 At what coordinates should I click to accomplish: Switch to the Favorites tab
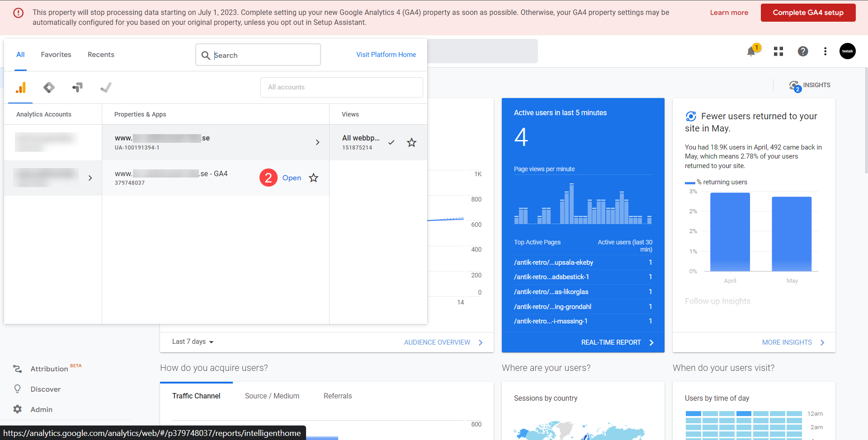coord(56,55)
